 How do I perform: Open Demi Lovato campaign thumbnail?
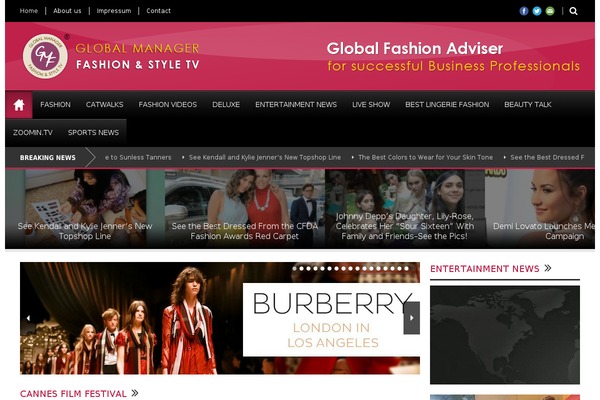540,209
